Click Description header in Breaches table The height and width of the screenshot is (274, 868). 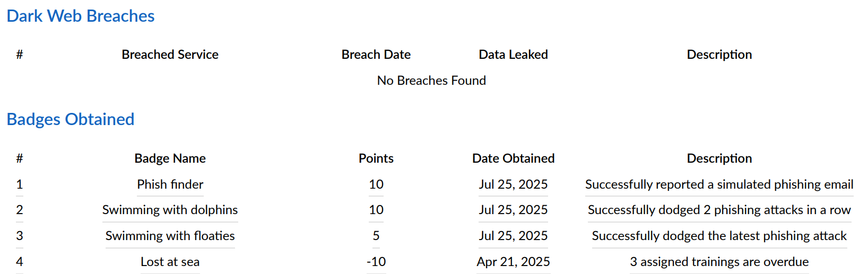719,55
